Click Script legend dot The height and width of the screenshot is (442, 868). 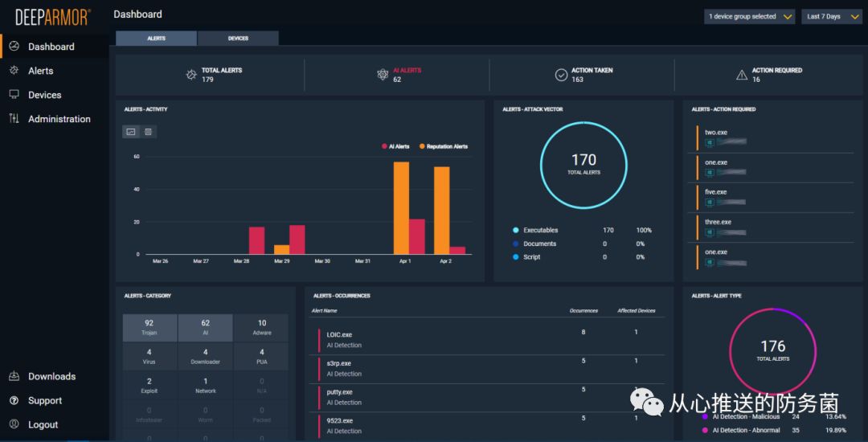[x=515, y=256]
